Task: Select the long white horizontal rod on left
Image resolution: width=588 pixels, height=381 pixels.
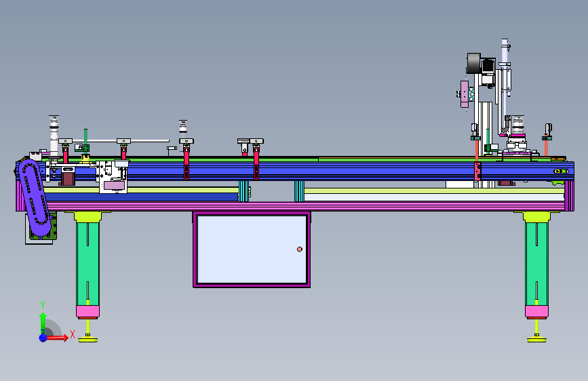Action: click(119, 141)
